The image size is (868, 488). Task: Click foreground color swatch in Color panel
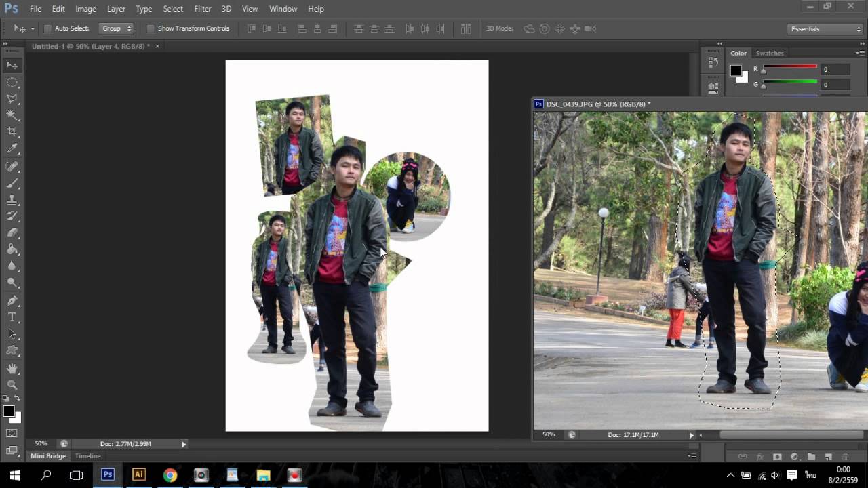(x=736, y=70)
